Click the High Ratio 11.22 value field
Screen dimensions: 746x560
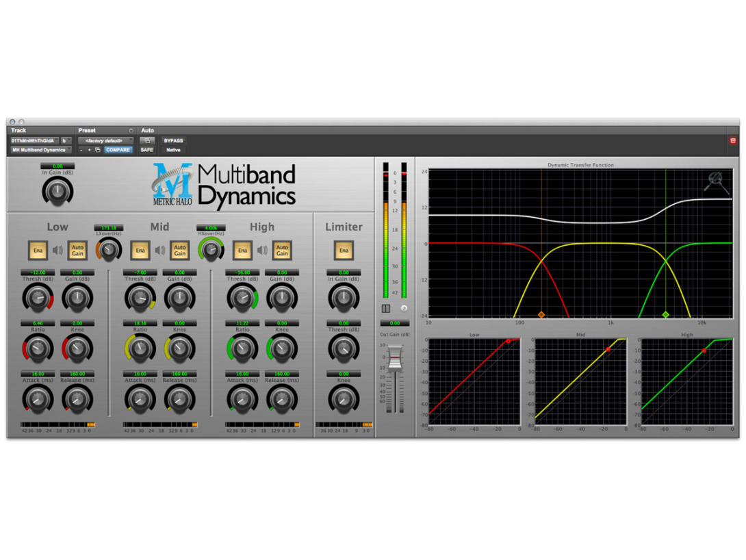click(x=242, y=323)
